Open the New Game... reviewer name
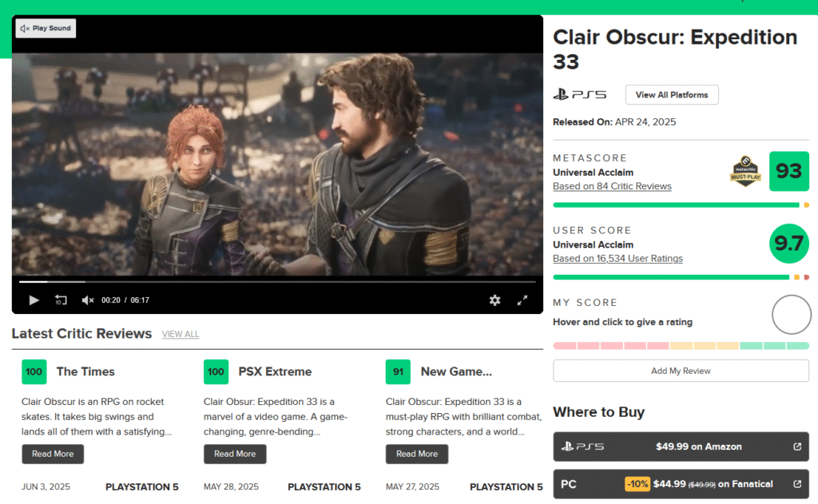 456,371
